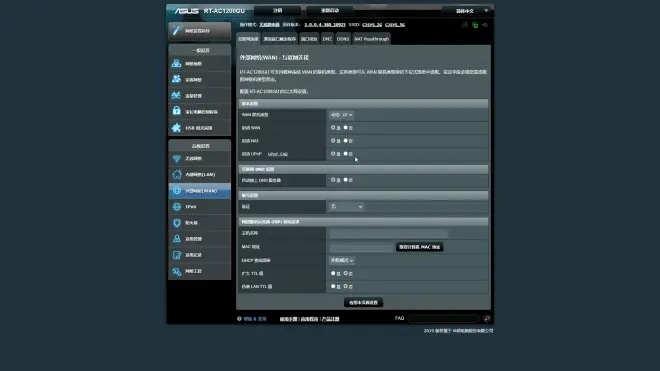This screenshot has width=660, height=371.
Task: Select Yes for Enable UPnP
Action: tap(333, 154)
